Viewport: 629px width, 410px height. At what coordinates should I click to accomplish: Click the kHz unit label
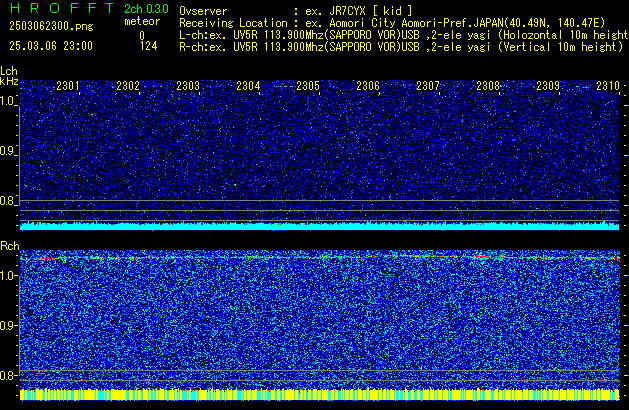[9, 81]
